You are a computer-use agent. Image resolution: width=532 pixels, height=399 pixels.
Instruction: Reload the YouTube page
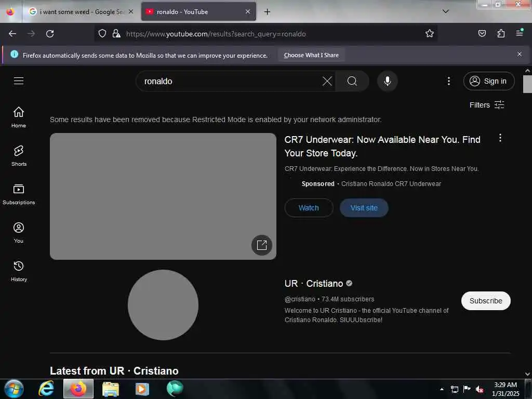point(50,34)
